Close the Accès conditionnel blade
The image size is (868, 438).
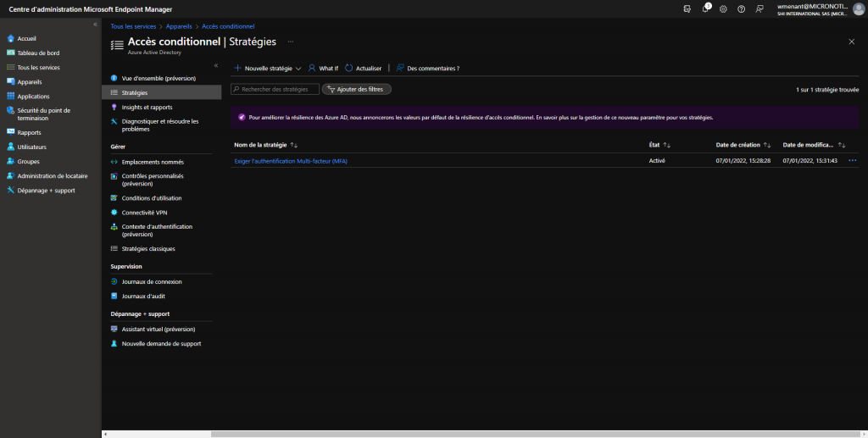(851, 42)
